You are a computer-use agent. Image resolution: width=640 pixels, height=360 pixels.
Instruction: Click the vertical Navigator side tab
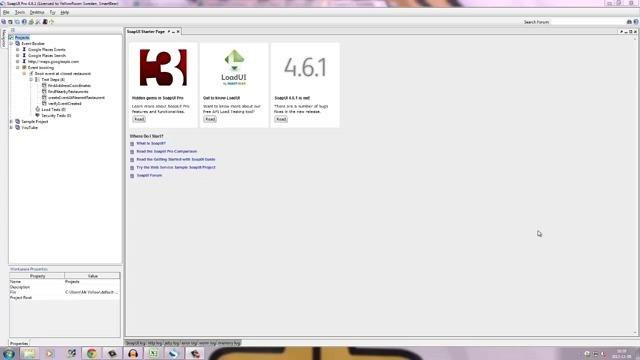click(4, 38)
